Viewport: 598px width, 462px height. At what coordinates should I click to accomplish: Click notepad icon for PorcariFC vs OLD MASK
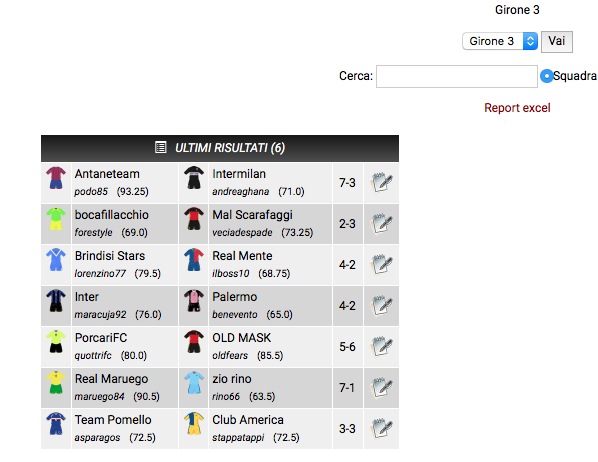click(381, 346)
